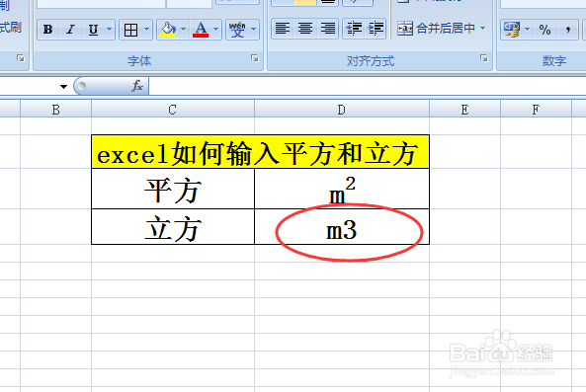
Task: Open fill color dropdown arrow
Action: click(183, 30)
